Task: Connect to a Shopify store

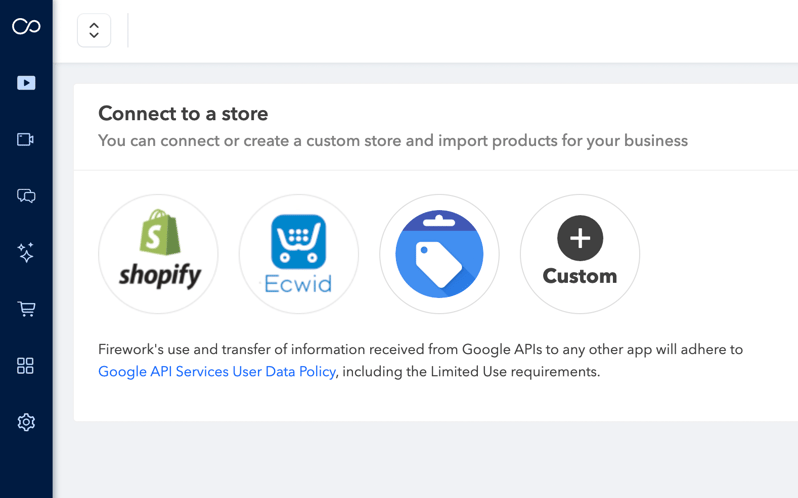Action: click(x=158, y=254)
